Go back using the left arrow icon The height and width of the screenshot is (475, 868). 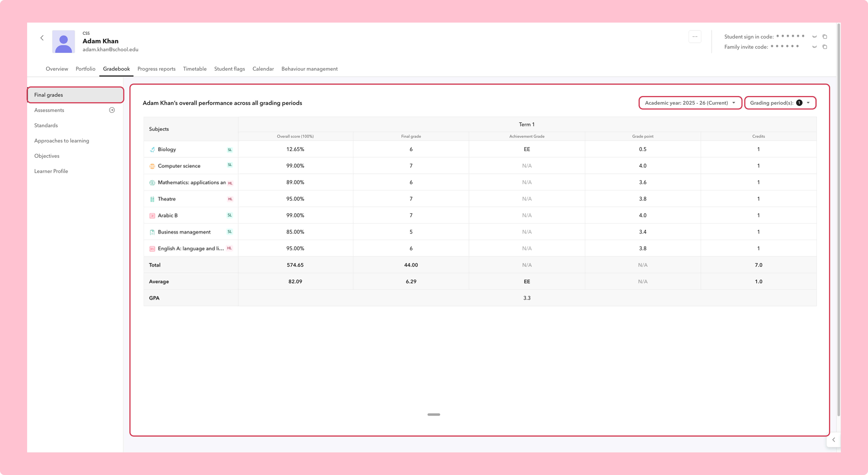coord(42,38)
